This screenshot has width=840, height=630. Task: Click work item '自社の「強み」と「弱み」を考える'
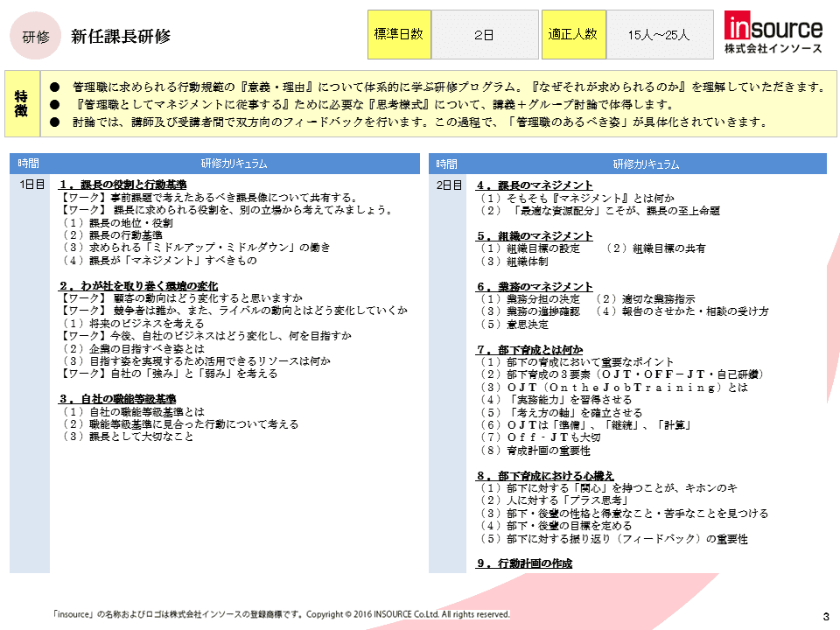(x=169, y=374)
